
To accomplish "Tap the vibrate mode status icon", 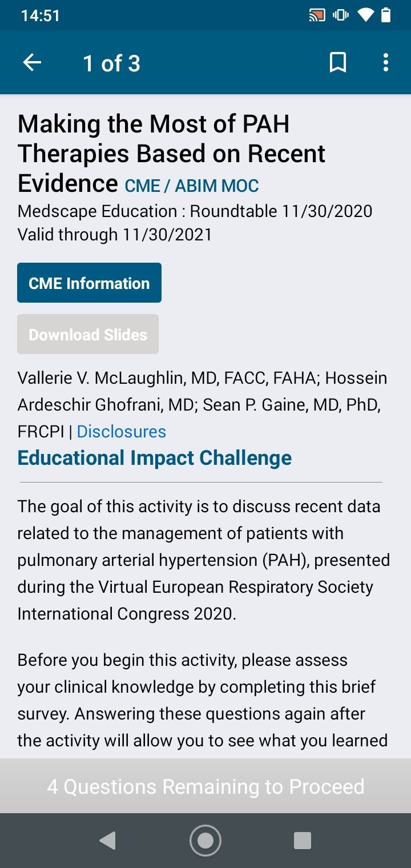I will (341, 15).
